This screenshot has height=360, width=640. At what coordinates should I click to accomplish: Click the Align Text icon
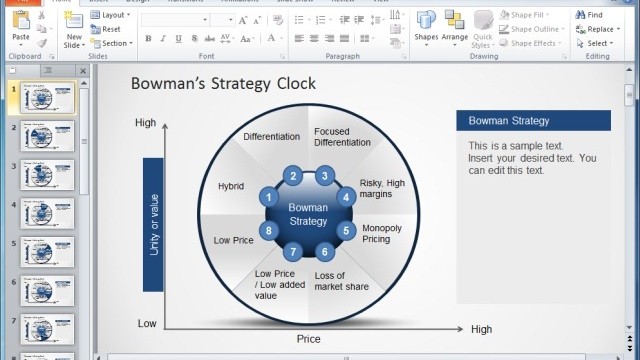tap(396, 29)
